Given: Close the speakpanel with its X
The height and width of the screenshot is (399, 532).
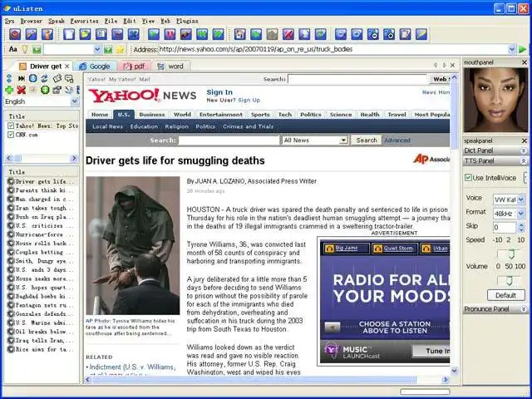Looking at the screenshot, I should click(x=525, y=140).
